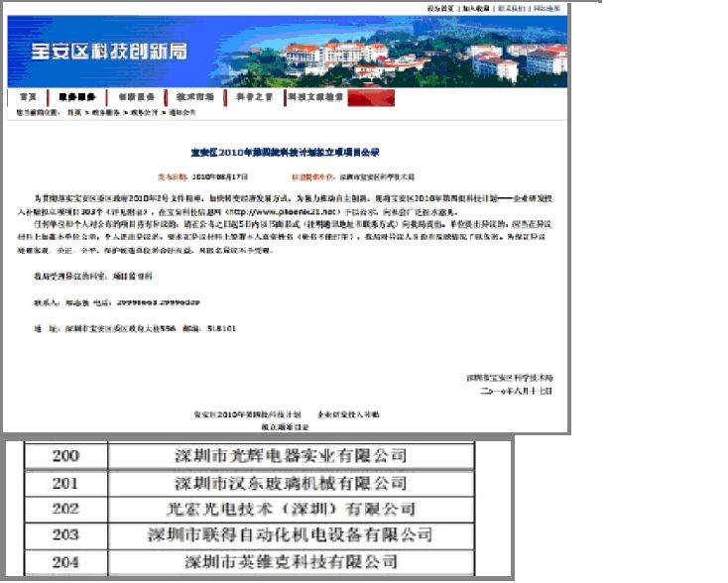Viewport: 728px width, 583px height.
Task: Open the 政务服务 navigation tab
Action: (77, 97)
